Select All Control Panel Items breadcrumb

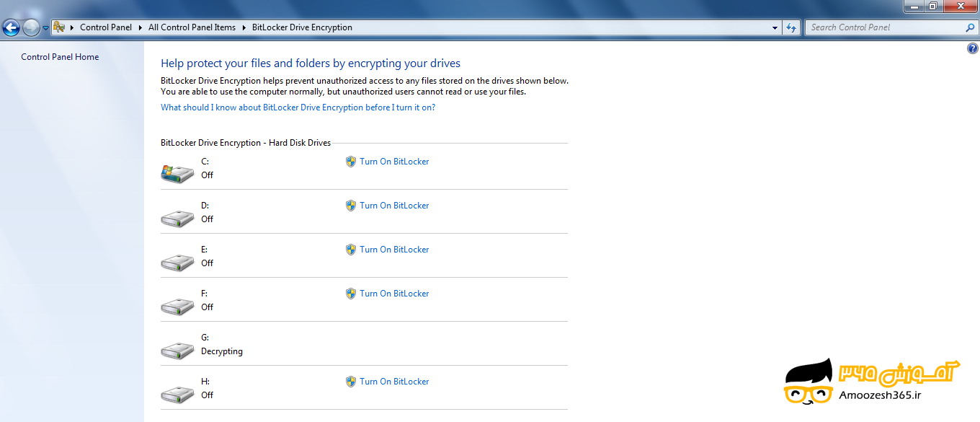pos(192,27)
